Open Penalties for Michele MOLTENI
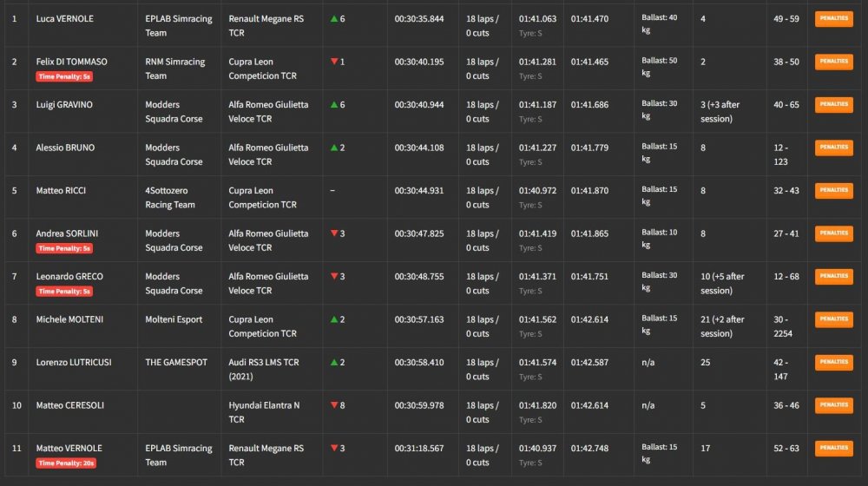This screenshot has height=486, width=868. 833,319
